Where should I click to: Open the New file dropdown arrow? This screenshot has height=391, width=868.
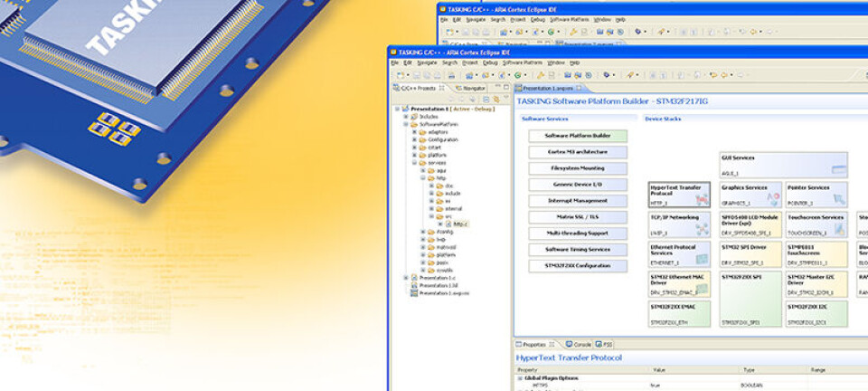[x=406, y=76]
